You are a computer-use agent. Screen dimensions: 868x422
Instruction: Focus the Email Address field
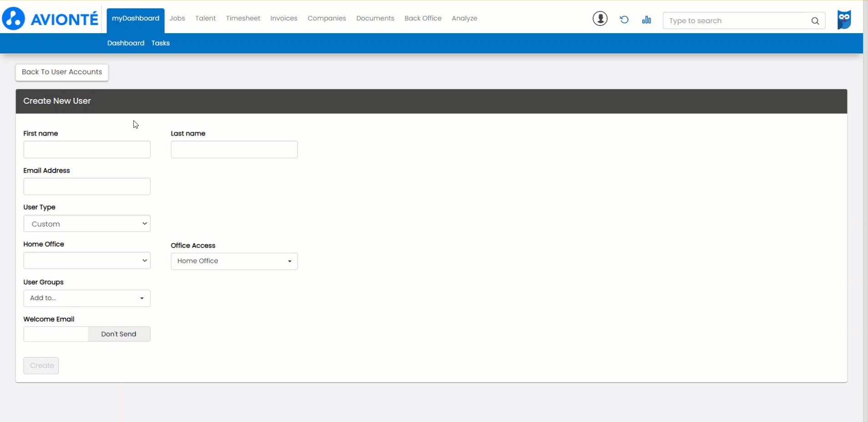pyautogui.click(x=87, y=186)
